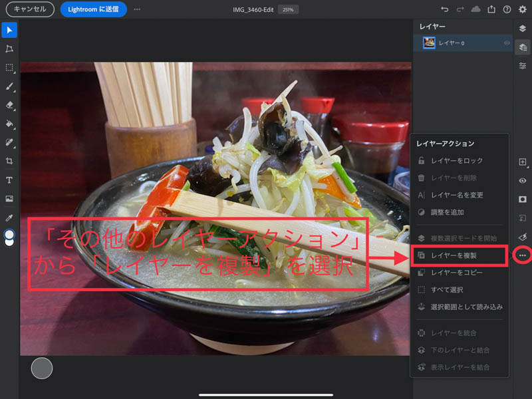This screenshot has height=399, width=532.
Task: Select the Eraser tool
Action: tap(9, 105)
